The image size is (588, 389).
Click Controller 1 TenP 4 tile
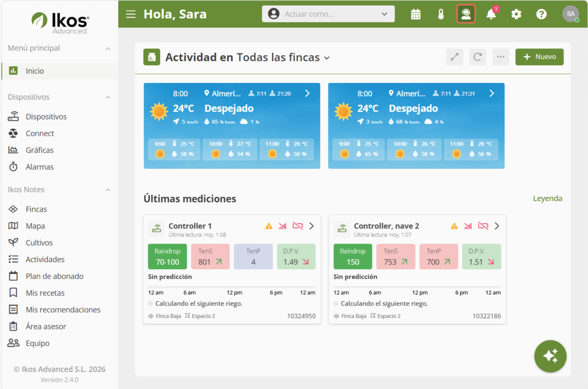[253, 257]
